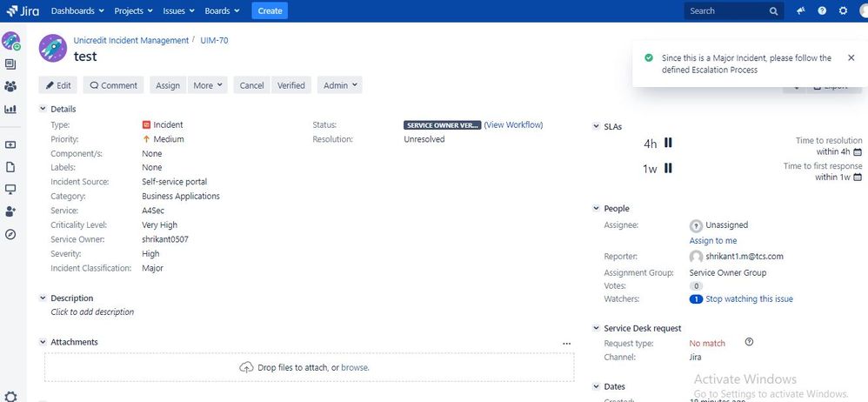868x402 pixels.
Task: Click calendar icon next to within 4h
Action: [858, 151]
